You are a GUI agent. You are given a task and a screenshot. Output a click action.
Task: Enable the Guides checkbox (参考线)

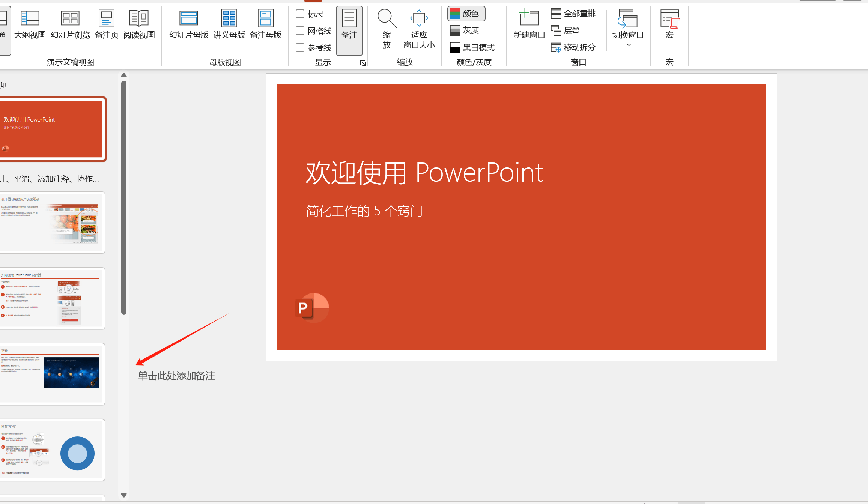pyautogui.click(x=300, y=48)
